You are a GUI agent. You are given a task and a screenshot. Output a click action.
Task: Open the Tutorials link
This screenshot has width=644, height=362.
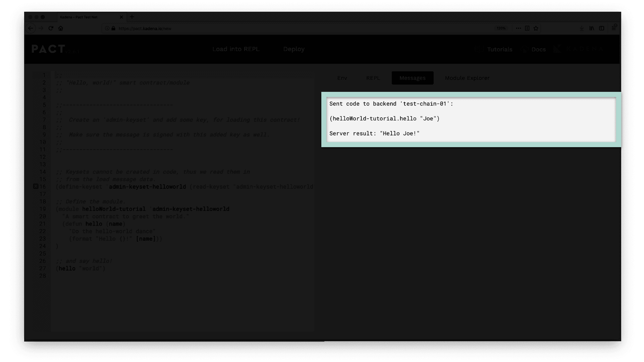pos(493,49)
